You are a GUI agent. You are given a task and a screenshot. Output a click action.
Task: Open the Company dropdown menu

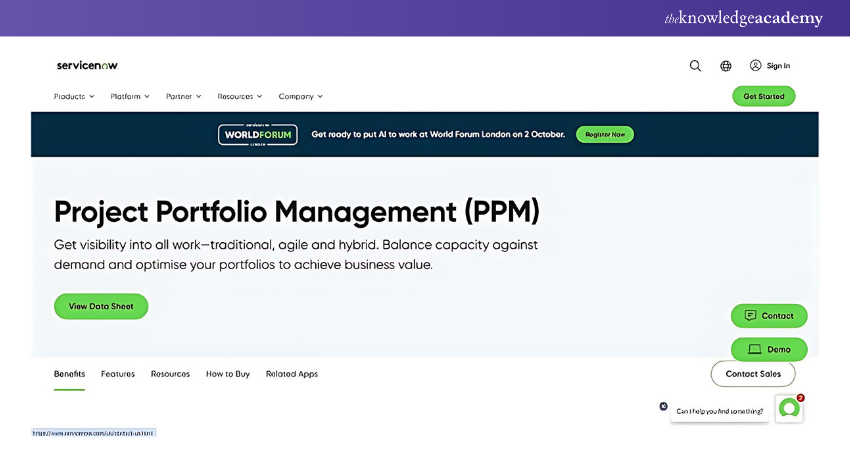click(300, 96)
